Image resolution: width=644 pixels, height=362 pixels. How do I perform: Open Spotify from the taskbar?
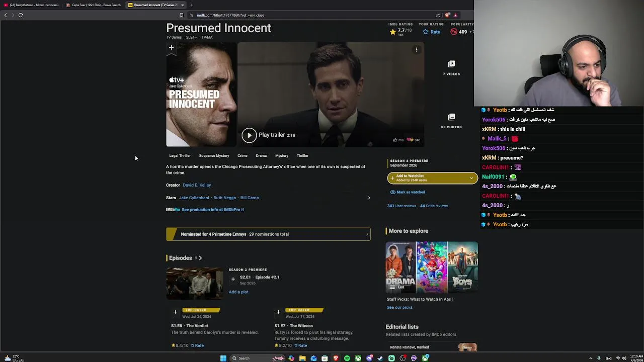347,358
